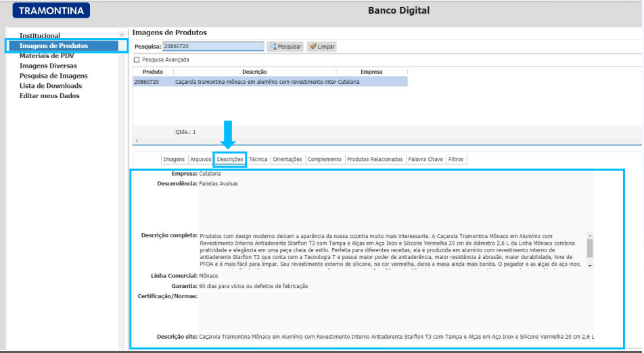This screenshot has height=353, width=644.
Task: Focus the Pesquisa search field
Action: tap(213, 47)
